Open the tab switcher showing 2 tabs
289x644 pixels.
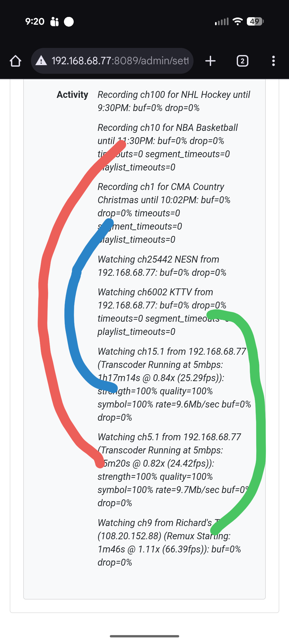point(242,61)
